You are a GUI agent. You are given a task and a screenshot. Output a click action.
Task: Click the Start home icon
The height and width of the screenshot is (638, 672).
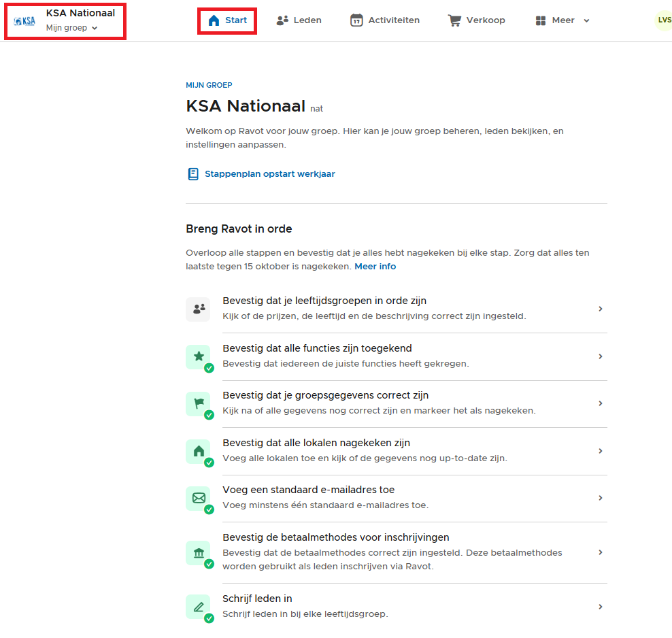[214, 20]
